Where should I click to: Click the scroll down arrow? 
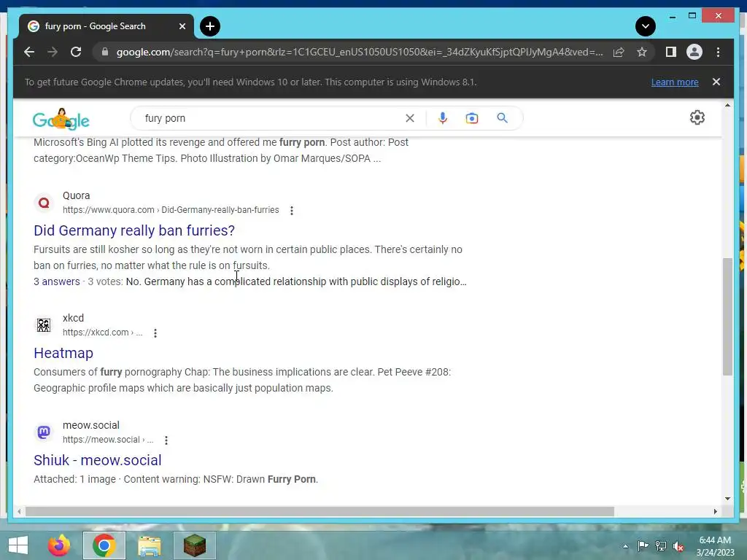pos(727,499)
